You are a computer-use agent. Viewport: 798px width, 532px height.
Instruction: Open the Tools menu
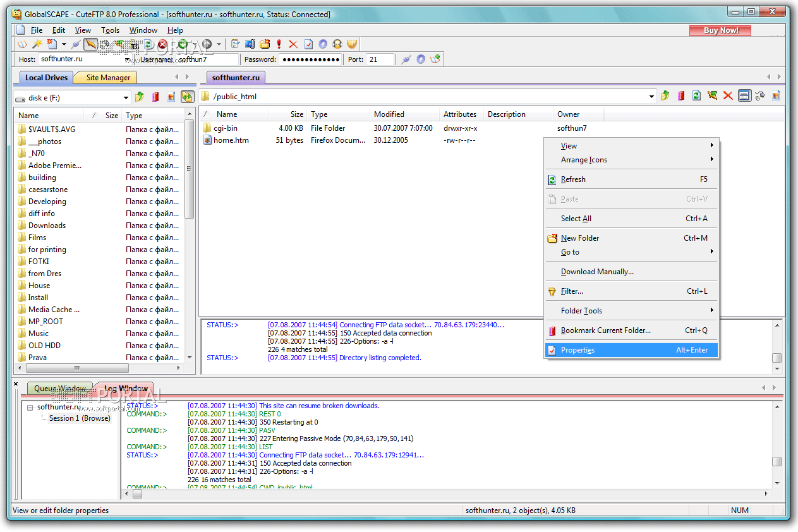[110, 30]
